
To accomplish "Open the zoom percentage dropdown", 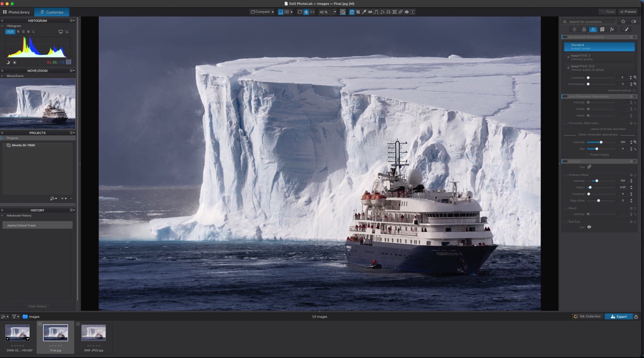I will pyautogui.click(x=335, y=12).
